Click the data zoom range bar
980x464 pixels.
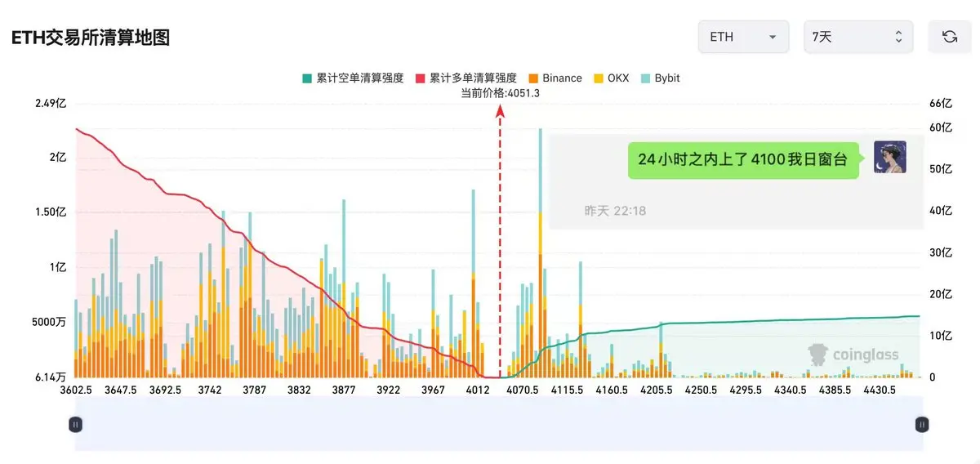[x=498, y=423]
